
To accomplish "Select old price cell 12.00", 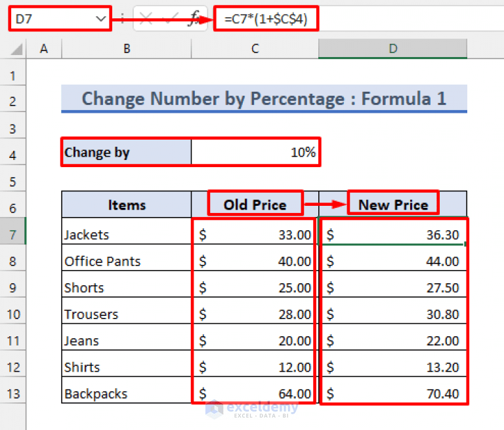I will 255,364.
